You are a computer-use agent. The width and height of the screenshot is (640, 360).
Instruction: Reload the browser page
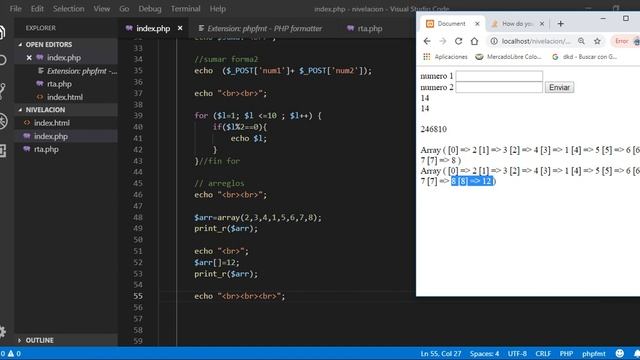[458, 41]
